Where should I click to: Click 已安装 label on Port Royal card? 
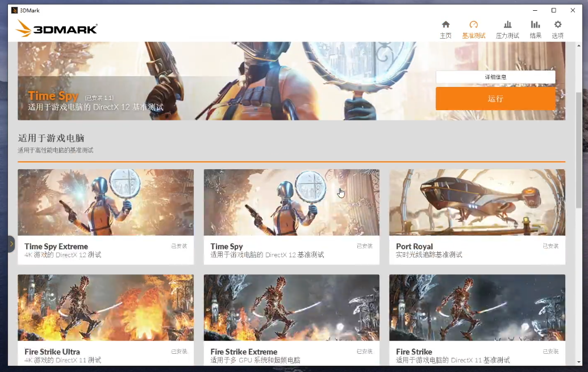pos(551,246)
